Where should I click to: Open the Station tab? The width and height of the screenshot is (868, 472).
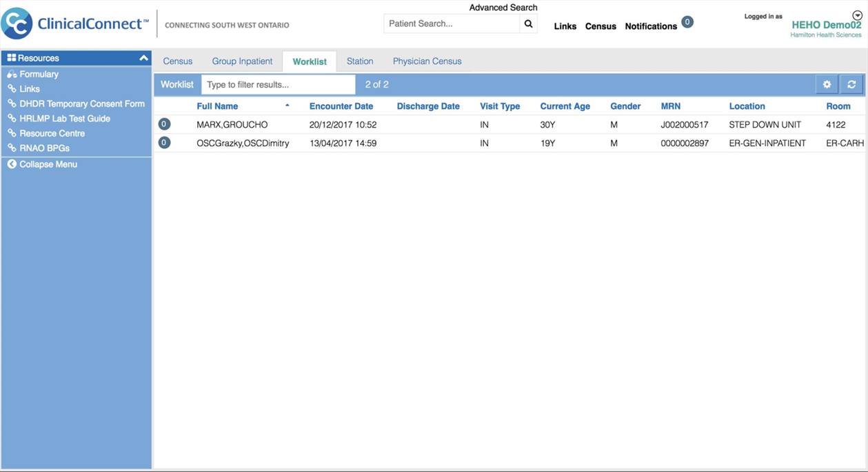[360, 61]
